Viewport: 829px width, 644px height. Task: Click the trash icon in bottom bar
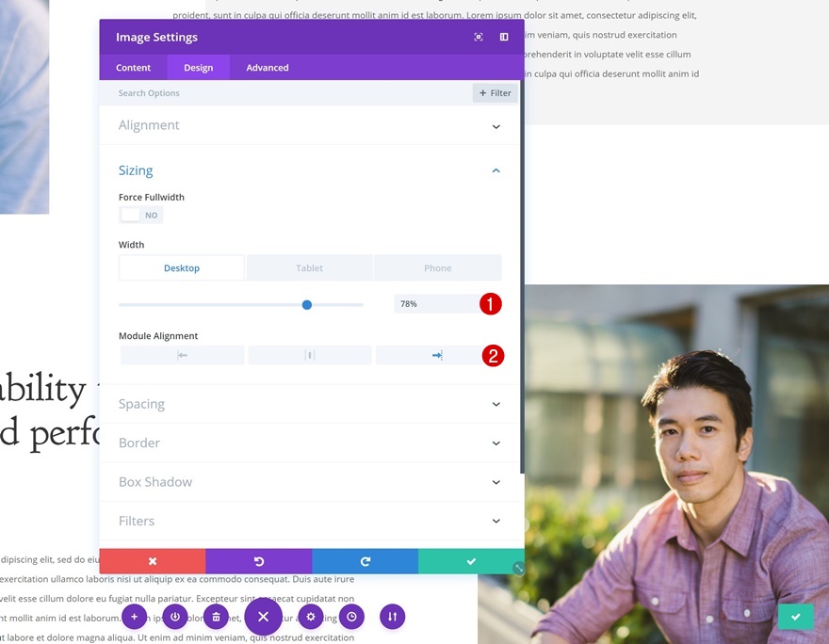[216, 617]
